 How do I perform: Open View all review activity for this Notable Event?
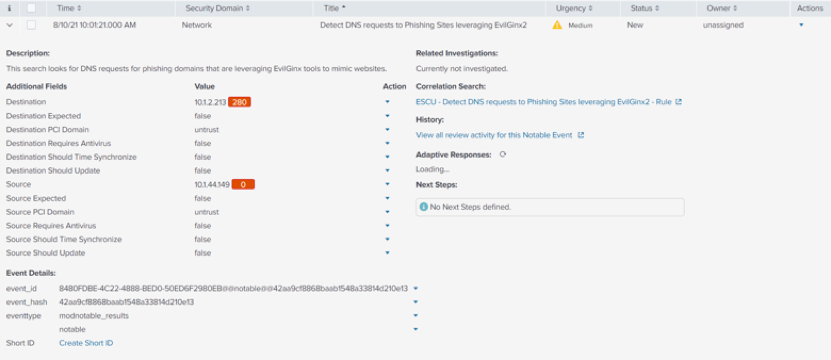coord(494,135)
